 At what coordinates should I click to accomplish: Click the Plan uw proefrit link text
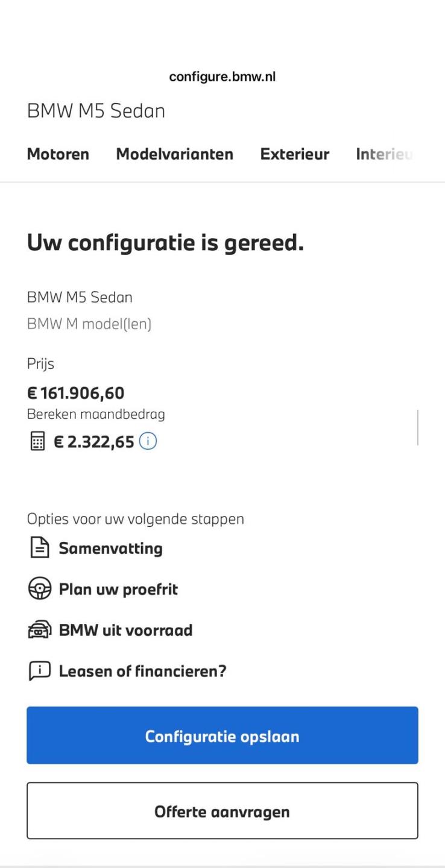click(x=118, y=590)
